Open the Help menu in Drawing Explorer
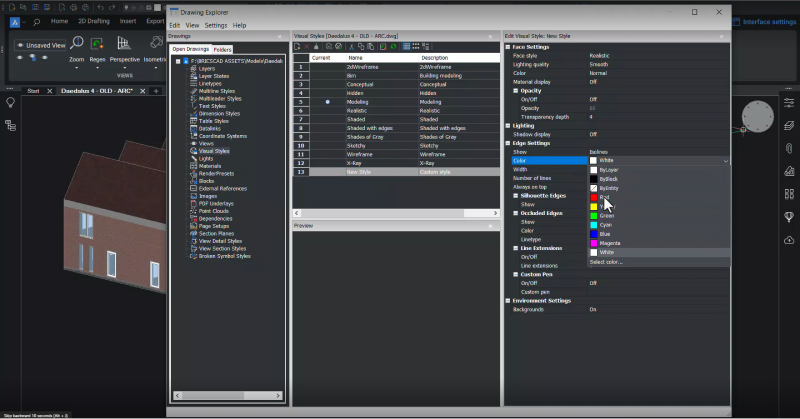 pos(239,26)
